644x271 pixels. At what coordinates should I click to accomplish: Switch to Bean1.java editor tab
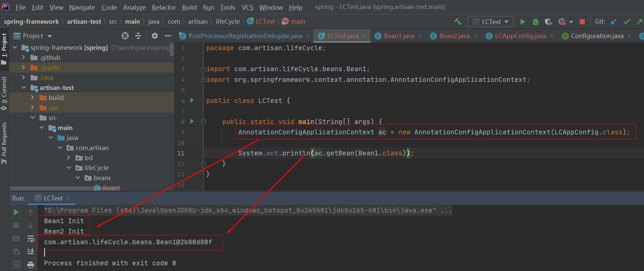click(x=399, y=36)
